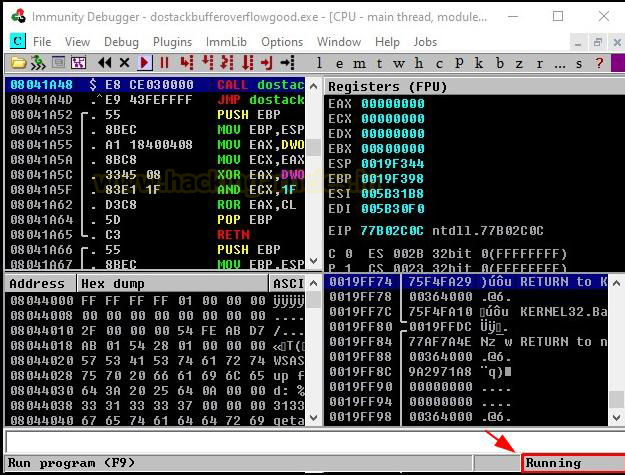
Task: Open the Memory map with 'm' button
Action: click(x=359, y=63)
